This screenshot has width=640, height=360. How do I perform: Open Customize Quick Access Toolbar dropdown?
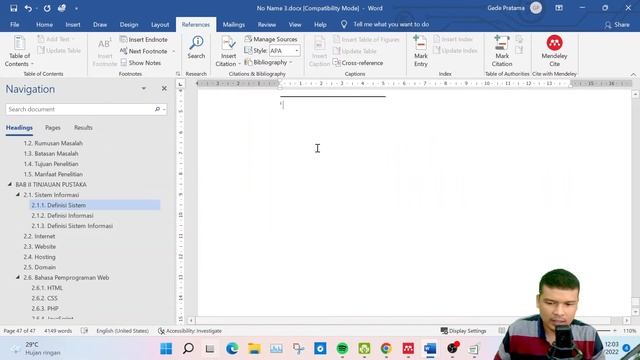tap(76, 8)
